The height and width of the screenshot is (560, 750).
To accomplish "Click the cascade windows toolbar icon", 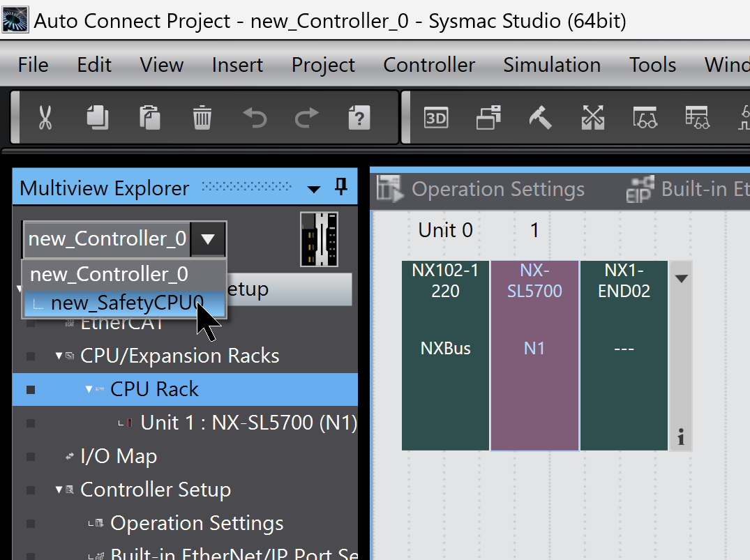I will pyautogui.click(x=488, y=118).
